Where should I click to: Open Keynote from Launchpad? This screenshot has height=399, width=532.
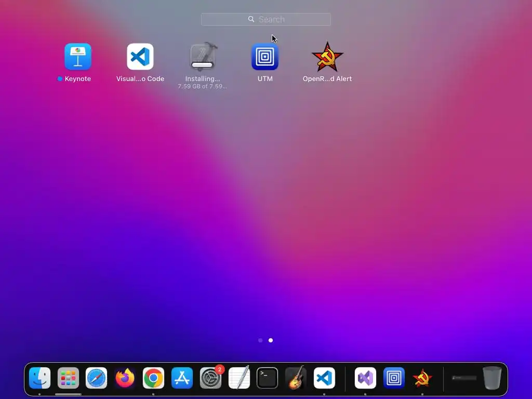78,57
